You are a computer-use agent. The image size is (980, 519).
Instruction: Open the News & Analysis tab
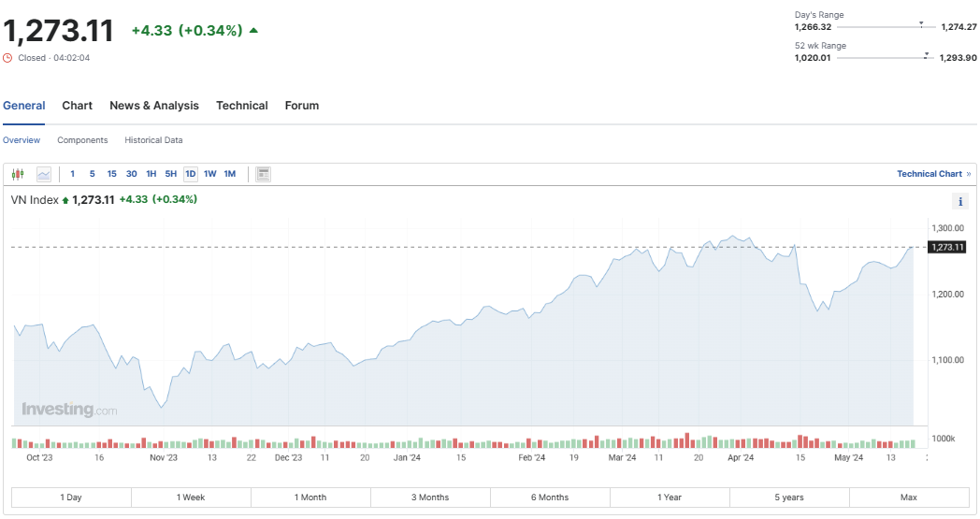(154, 106)
